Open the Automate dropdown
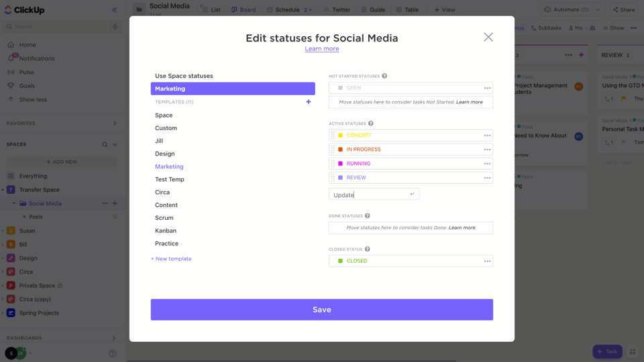Screen dimensions: 644x362 click(x=598, y=9)
